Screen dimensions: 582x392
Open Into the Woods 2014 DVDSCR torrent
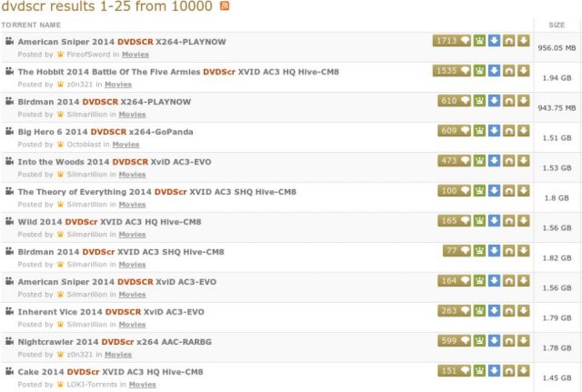point(115,162)
